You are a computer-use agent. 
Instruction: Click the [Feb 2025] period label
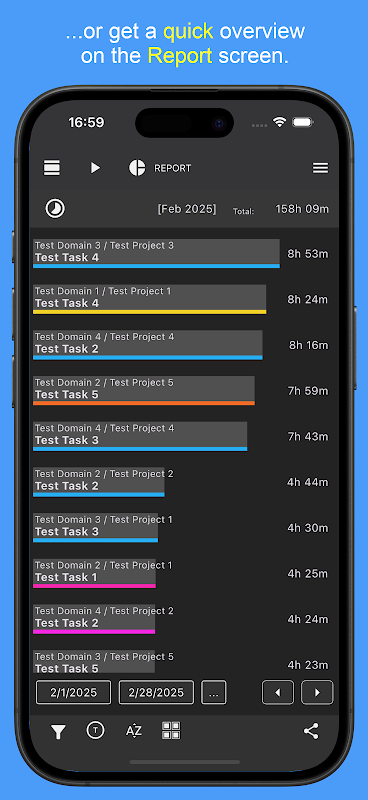pyautogui.click(x=187, y=209)
